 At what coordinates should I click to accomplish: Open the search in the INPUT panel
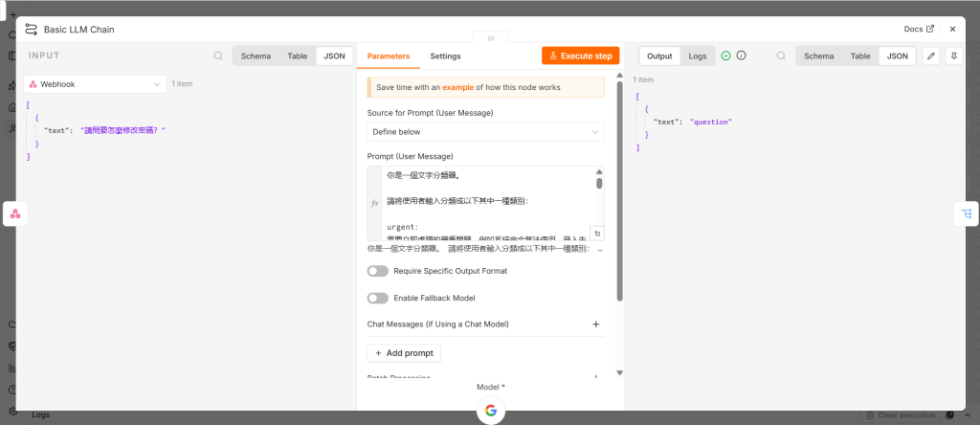(x=218, y=56)
